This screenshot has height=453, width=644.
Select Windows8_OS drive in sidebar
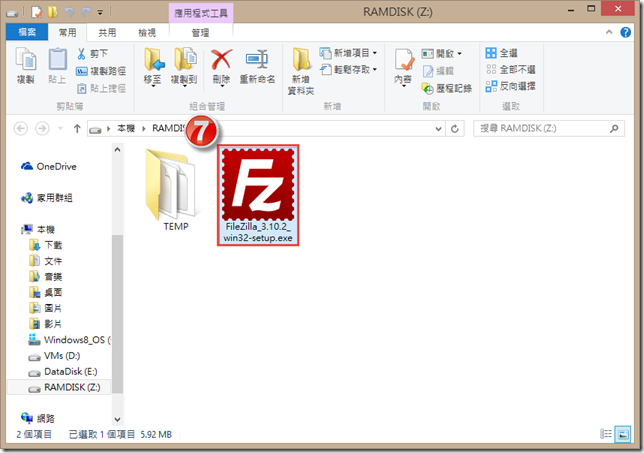[x=69, y=340]
